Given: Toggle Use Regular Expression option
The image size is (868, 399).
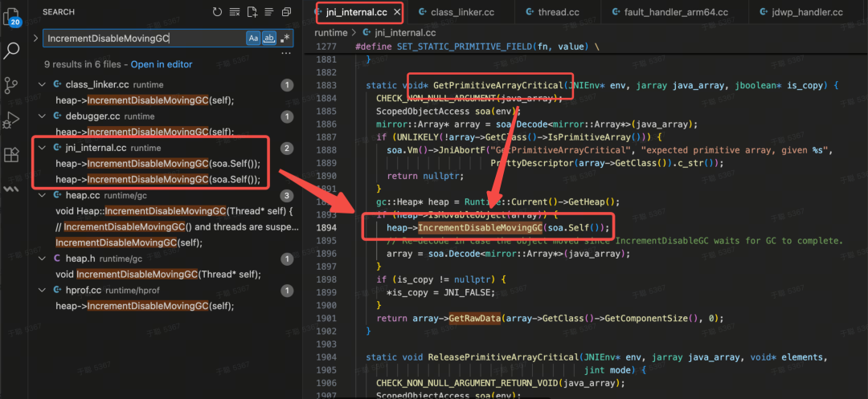Looking at the screenshot, I should 285,39.
